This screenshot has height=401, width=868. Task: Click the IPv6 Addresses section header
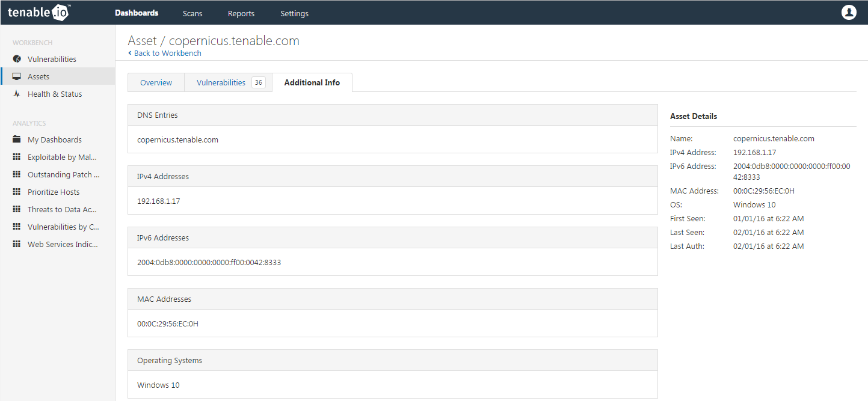pyautogui.click(x=393, y=237)
